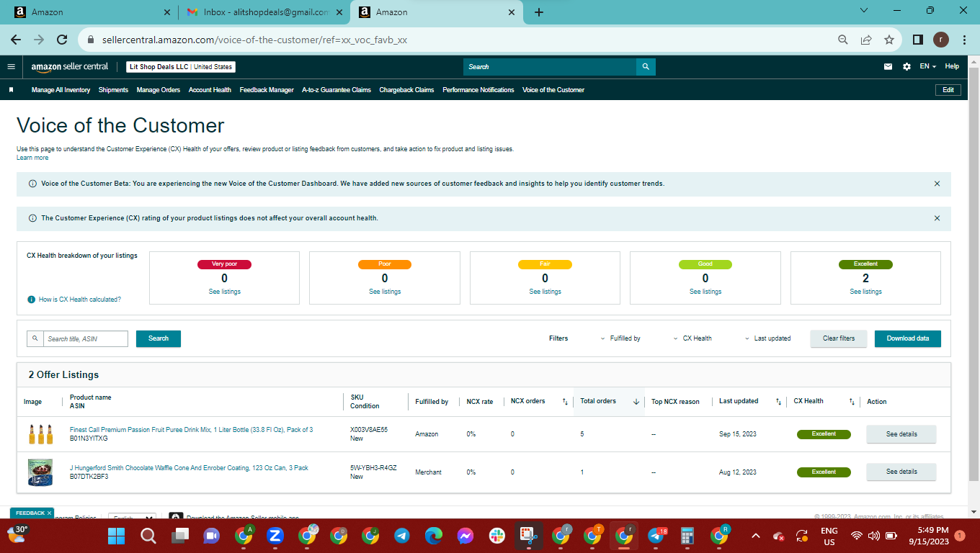The width and height of the screenshot is (980, 553).
Task: Open the Chrome tab search chevron
Action: click(x=864, y=11)
